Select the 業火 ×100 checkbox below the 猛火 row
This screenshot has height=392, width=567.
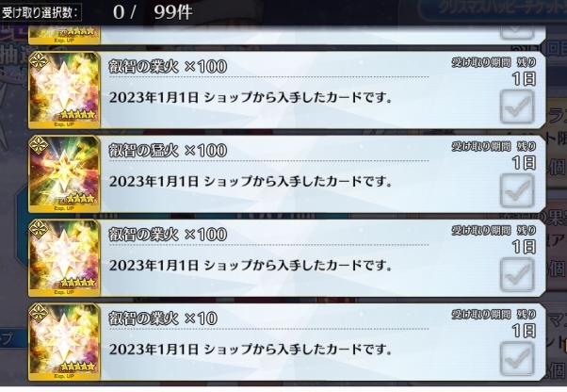[x=517, y=275]
